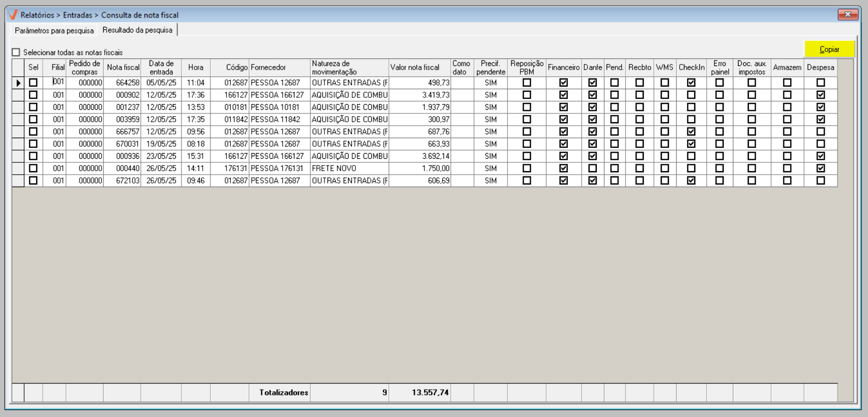
Task: Click the value 1.937,79
Action: (420, 107)
